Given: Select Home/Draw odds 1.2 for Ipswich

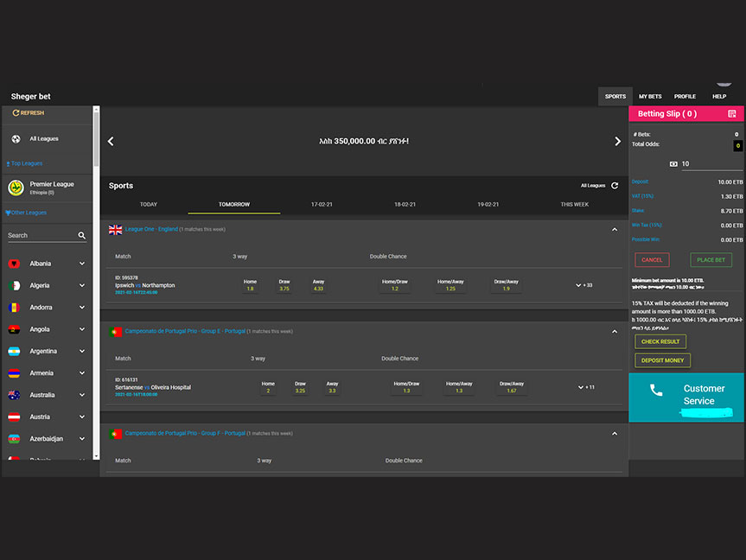Looking at the screenshot, I should pyautogui.click(x=395, y=285).
